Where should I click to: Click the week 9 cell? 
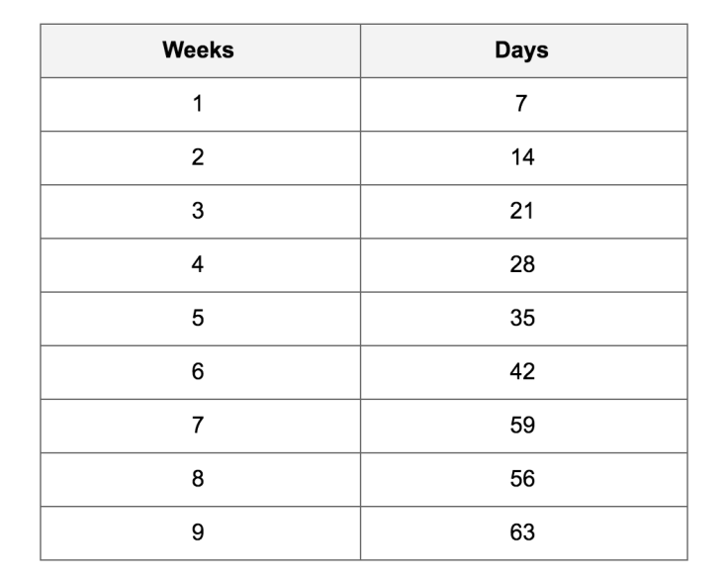coord(201,533)
